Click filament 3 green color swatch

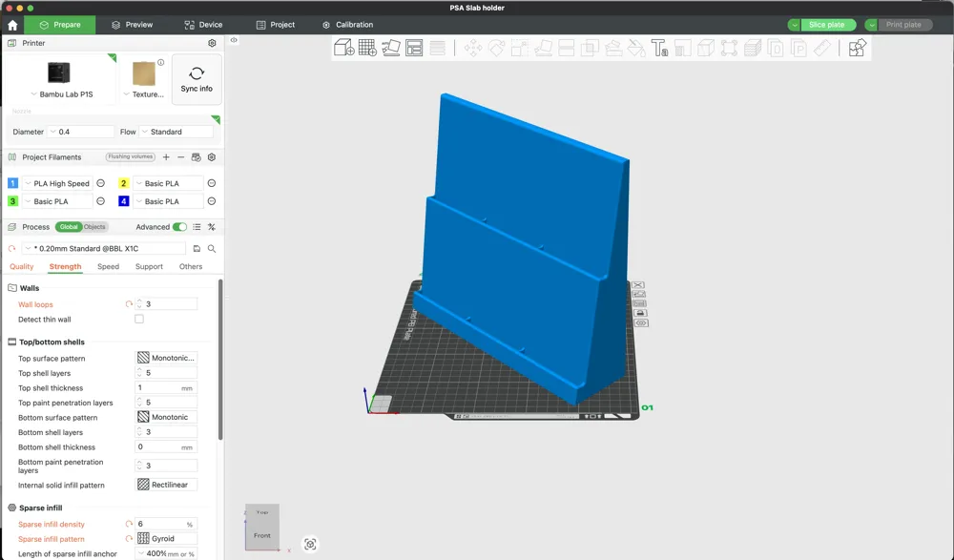click(12, 201)
